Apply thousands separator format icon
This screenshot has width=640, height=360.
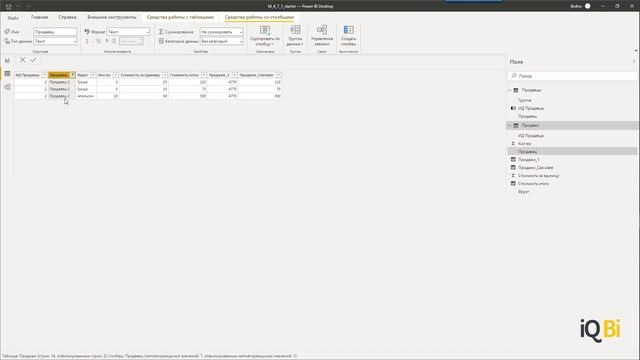pyautogui.click(x=107, y=41)
